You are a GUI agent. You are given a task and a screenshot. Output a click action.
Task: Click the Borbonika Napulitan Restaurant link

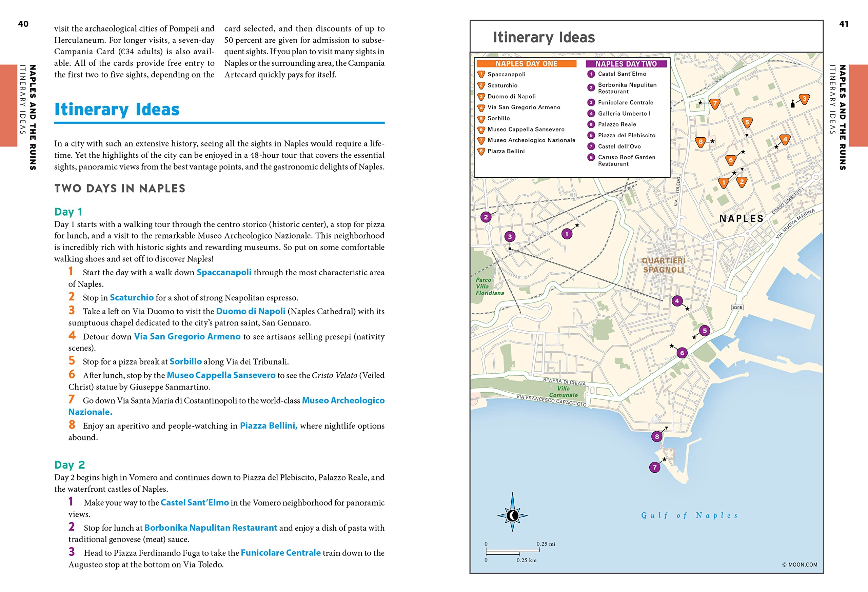click(210, 528)
